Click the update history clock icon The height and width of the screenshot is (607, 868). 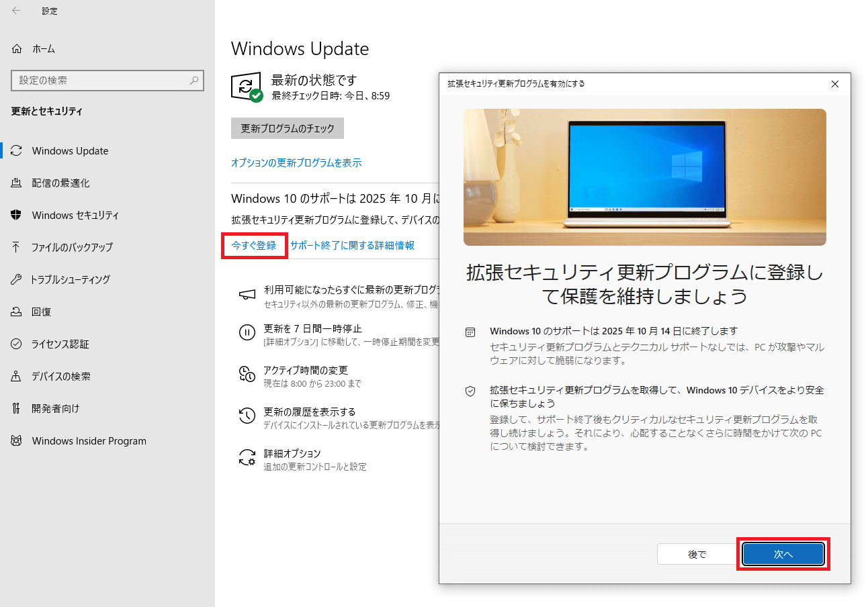tap(247, 416)
